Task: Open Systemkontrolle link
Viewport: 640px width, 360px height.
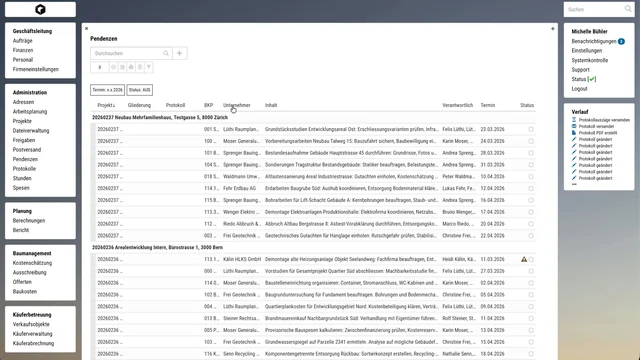Action: 590,60
